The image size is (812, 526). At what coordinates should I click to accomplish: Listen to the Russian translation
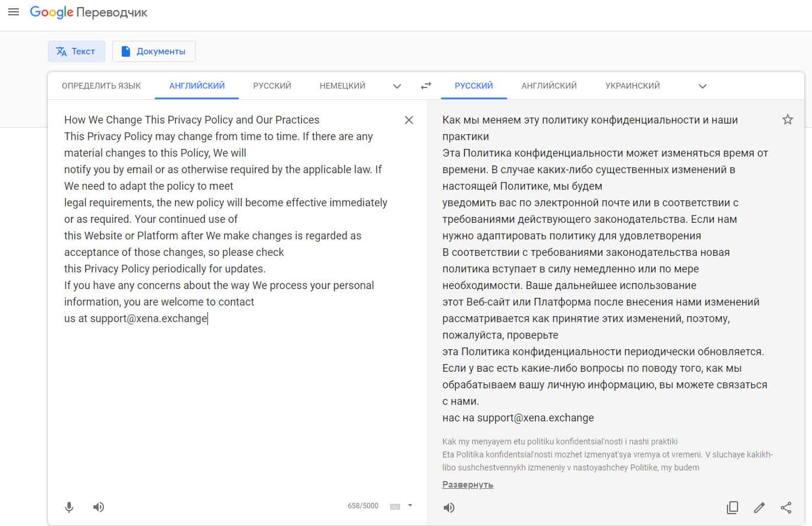449,507
